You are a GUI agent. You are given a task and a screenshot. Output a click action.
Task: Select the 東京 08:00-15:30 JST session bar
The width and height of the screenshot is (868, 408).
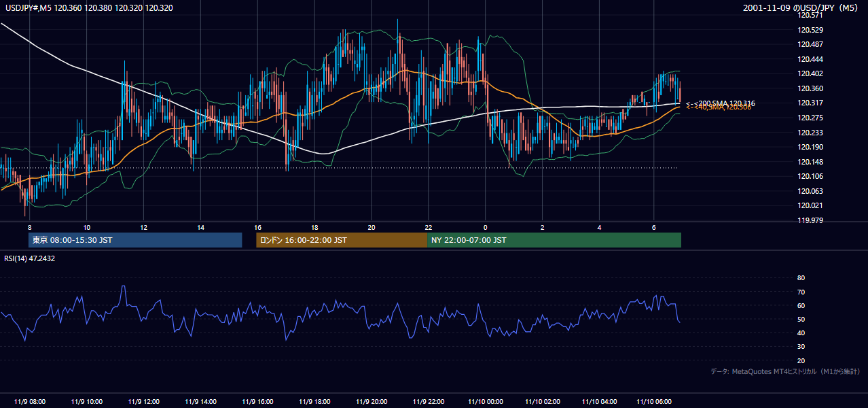pos(135,240)
